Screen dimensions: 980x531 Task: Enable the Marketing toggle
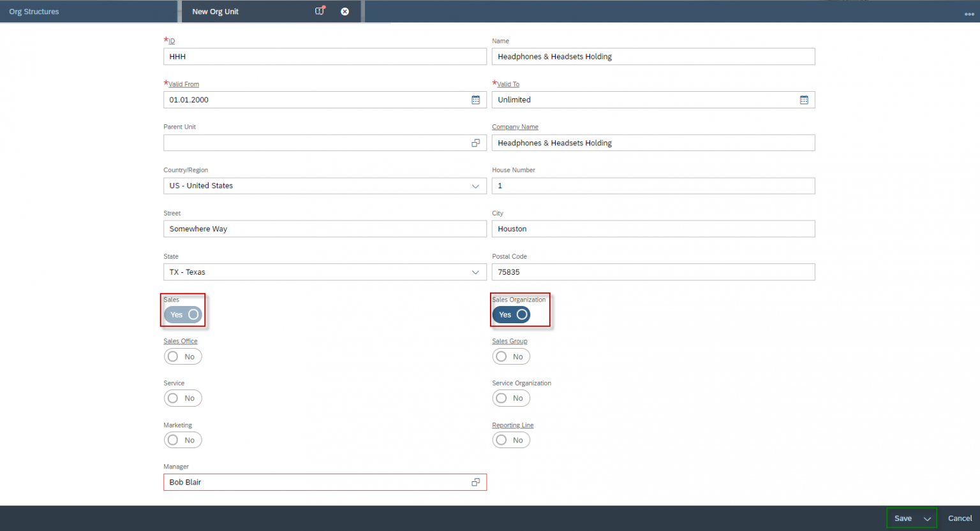tap(182, 440)
